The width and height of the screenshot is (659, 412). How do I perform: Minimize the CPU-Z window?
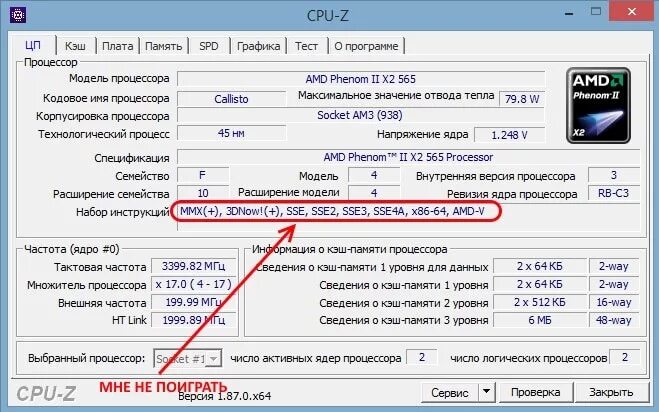click(569, 13)
